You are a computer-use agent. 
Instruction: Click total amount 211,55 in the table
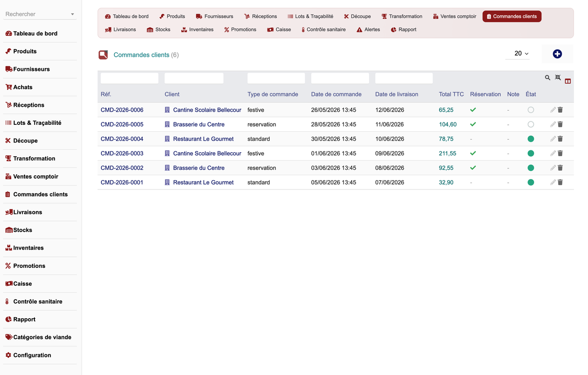(447, 153)
